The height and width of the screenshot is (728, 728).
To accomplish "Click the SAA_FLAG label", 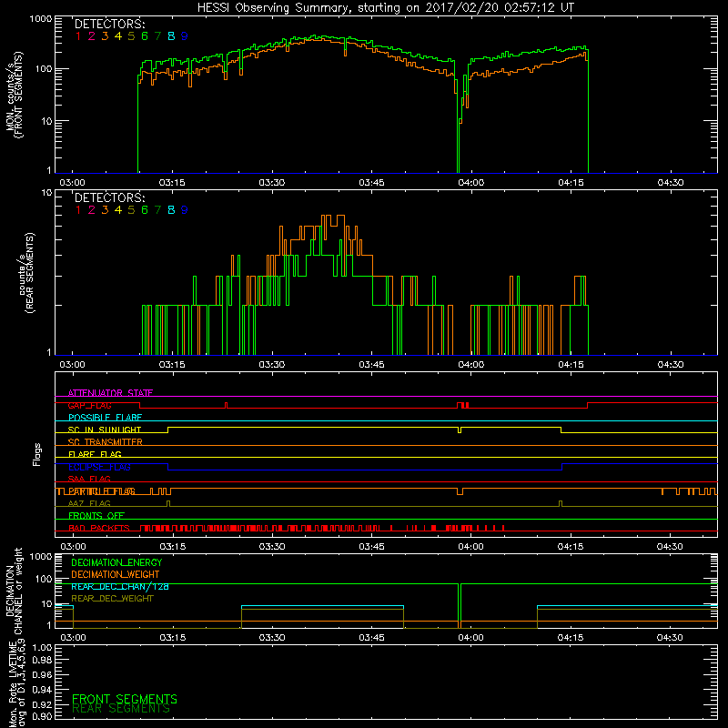I will pos(89,479).
